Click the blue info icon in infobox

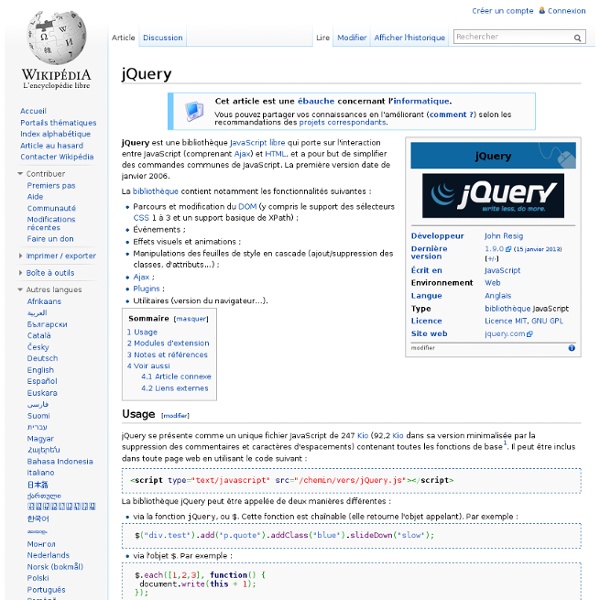click(x=571, y=348)
